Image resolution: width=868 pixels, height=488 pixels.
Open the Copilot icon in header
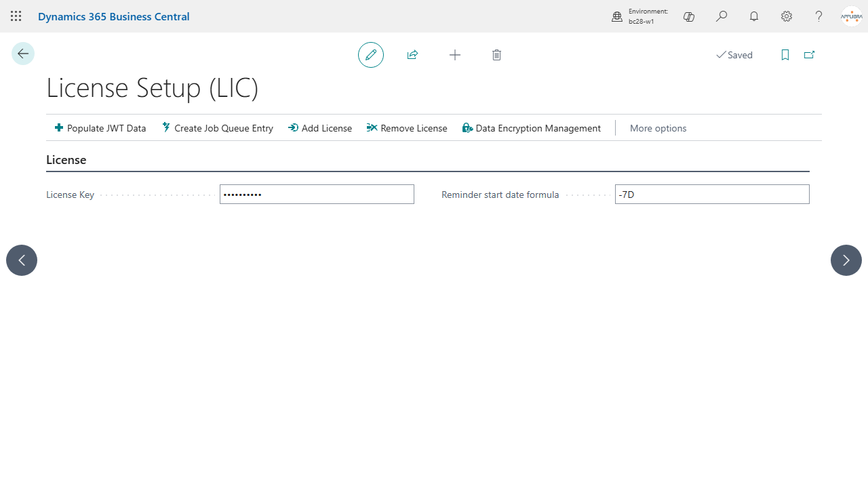pos(689,16)
